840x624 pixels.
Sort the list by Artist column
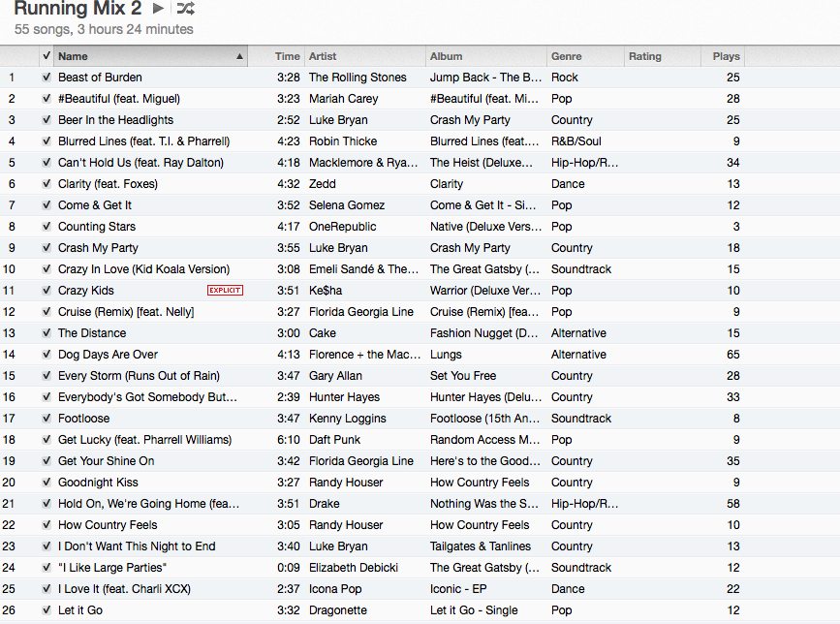click(323, 56)
